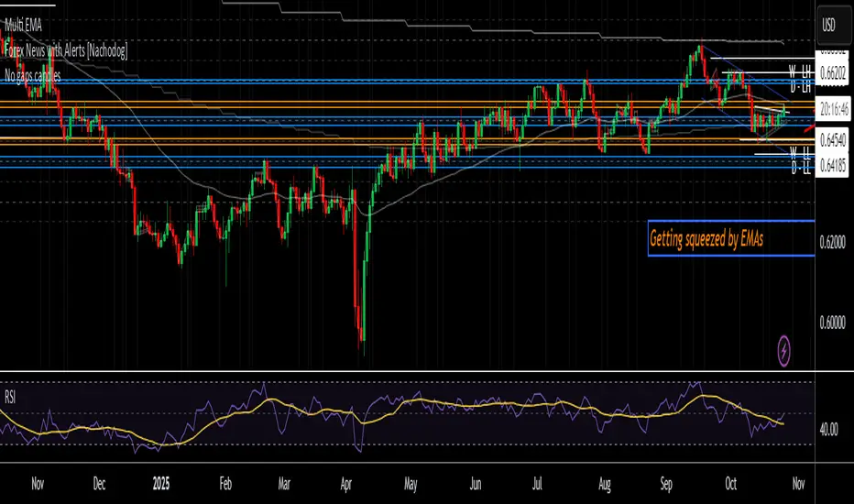Select the W - LL level label
854x504 pixels.
pyautogui.click(x=800, y=151)
